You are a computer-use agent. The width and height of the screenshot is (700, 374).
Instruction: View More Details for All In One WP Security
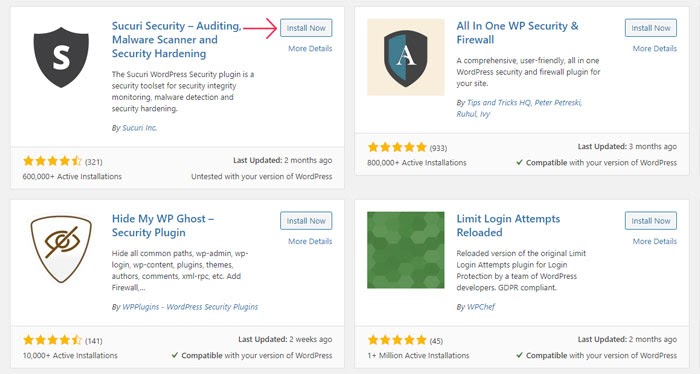(x=655, y=49)
